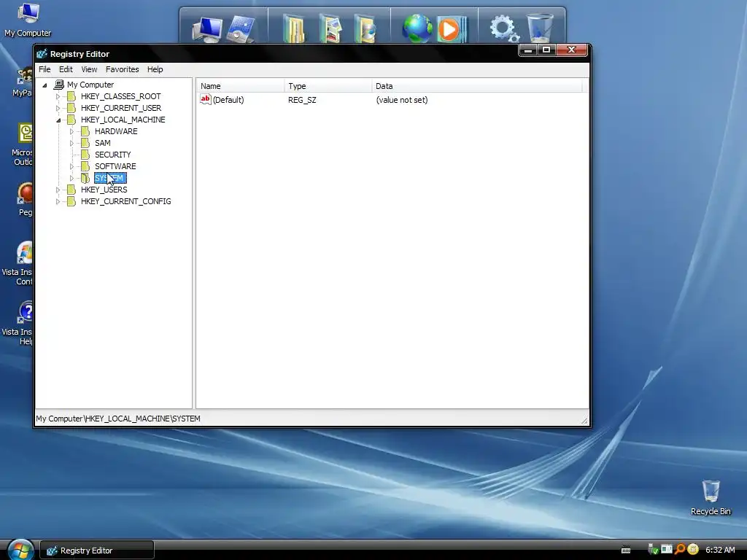
Task: Select the Recycle Bin desktop icon
Action: pos(711,497)
